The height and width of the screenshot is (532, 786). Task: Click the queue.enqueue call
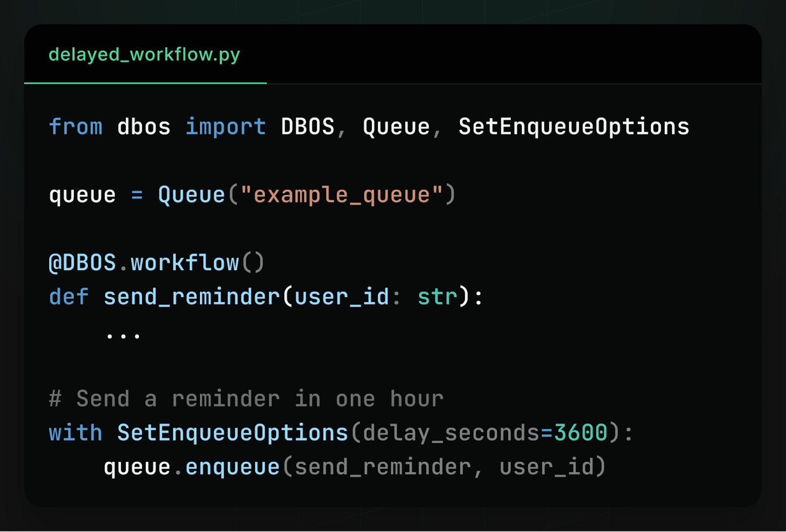click(x=192, y=466)
